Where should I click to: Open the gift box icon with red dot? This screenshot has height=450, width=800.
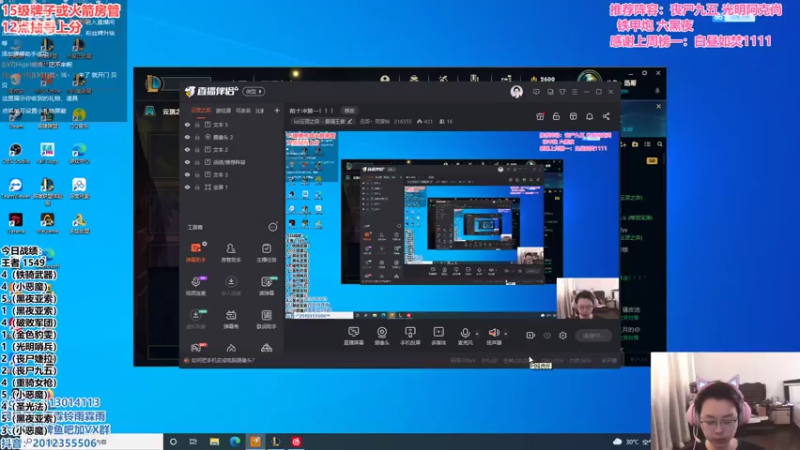(540, 117)
